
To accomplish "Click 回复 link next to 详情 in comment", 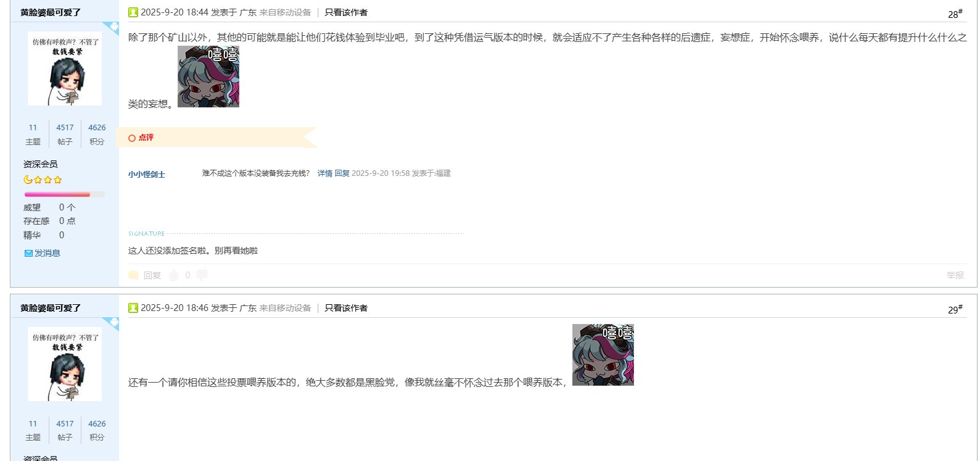I will point(342,173).
